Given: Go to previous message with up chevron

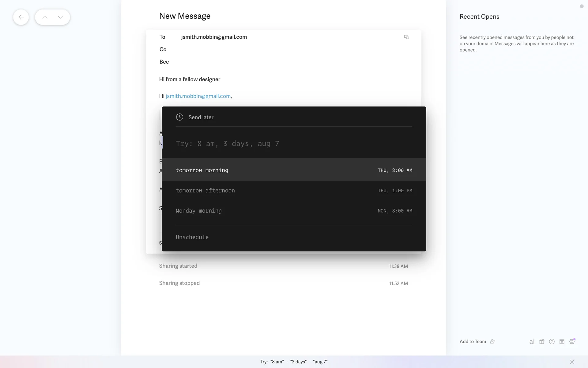Looking at the screenshot, I should pyautogui.click(x=45, y=17).
